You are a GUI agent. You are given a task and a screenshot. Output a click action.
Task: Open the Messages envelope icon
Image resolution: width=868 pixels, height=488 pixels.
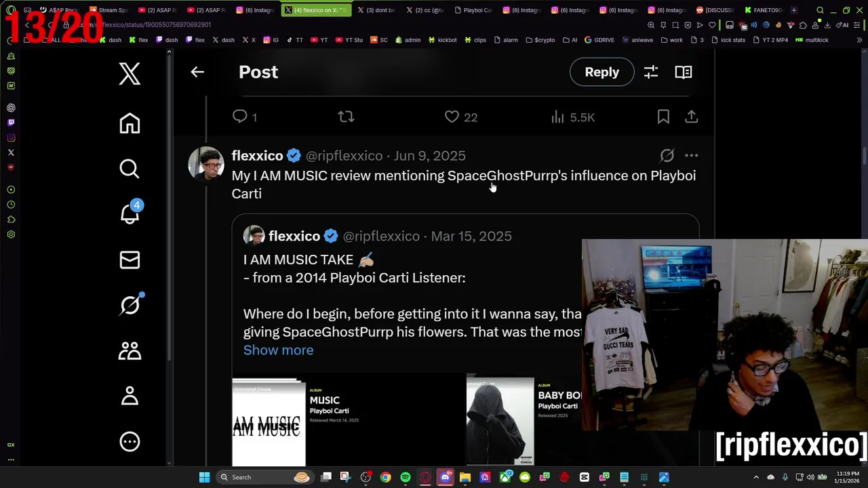tap(130, 260)
